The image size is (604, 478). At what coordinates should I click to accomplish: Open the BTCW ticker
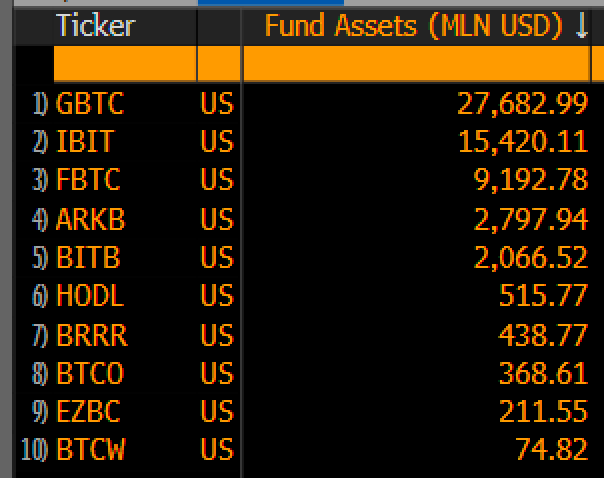[x=91, y=450]
